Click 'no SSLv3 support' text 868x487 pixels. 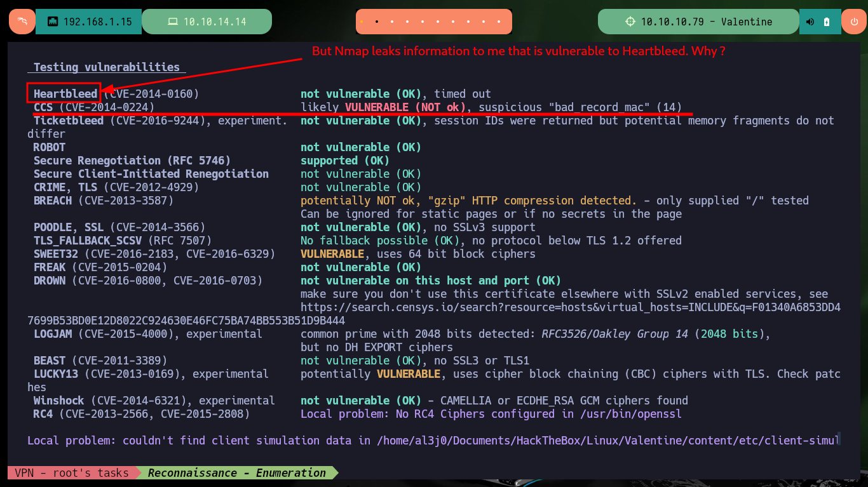[485, 227]
